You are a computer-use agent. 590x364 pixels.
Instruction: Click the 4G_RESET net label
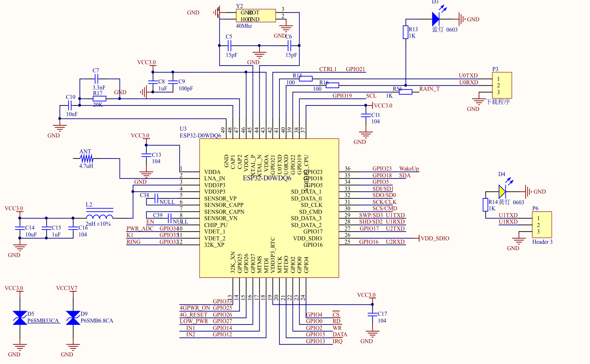click(x=194, y=314)
